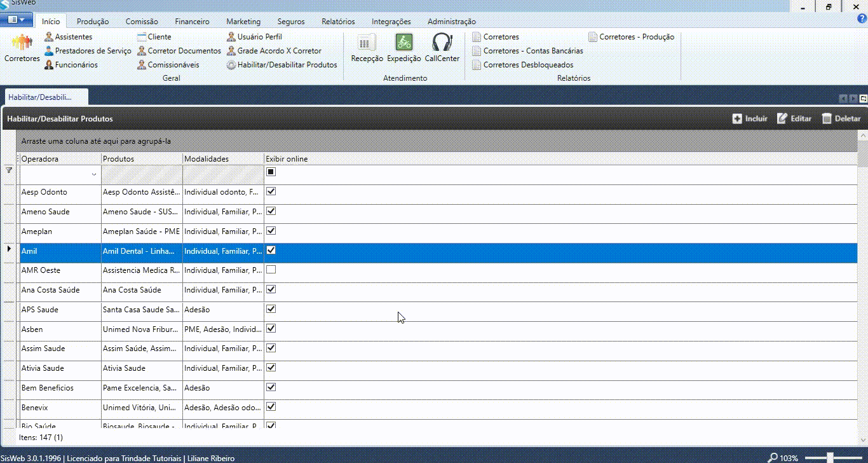Open the tab list button

point(864,99)
